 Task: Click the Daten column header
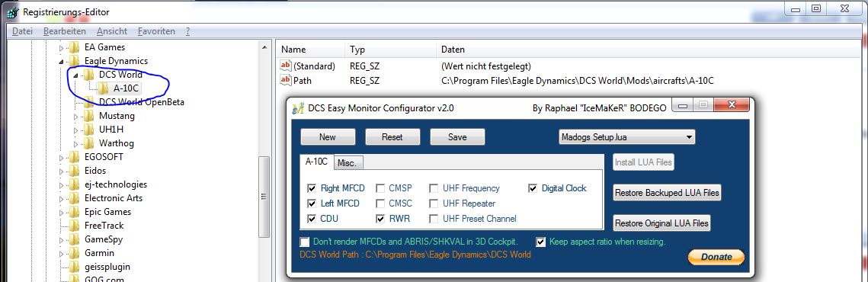(648, 50)
